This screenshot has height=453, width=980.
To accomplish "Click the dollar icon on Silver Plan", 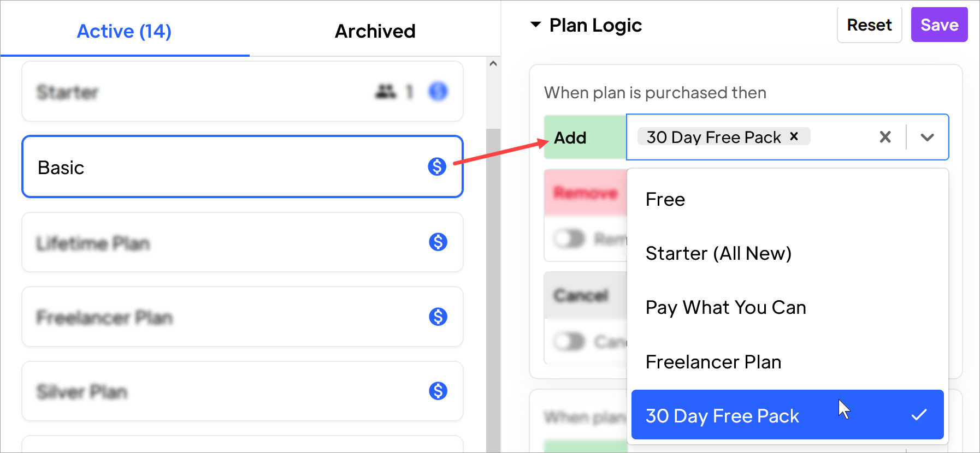I will (437, 391).
